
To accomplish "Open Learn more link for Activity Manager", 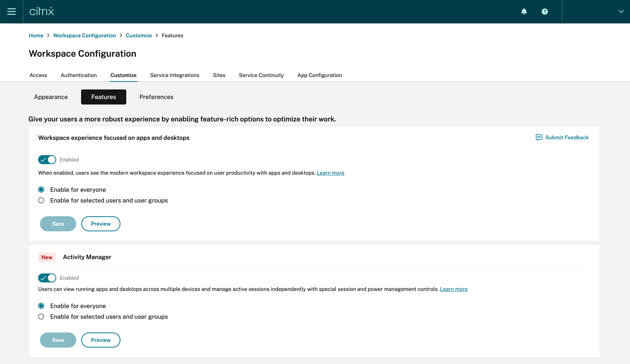I will tap(453, 289).
